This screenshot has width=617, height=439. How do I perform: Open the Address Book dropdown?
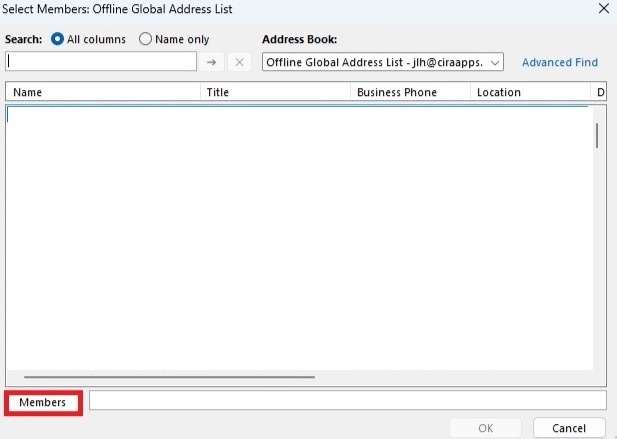tap(383, 62)
